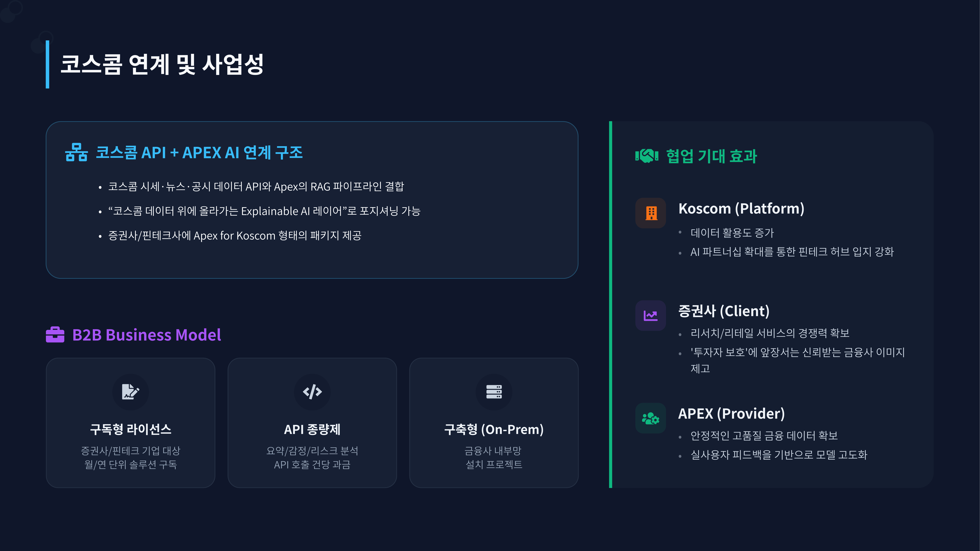
Task: Click the orange building icon for Koscom
Action: coord(651,213)
